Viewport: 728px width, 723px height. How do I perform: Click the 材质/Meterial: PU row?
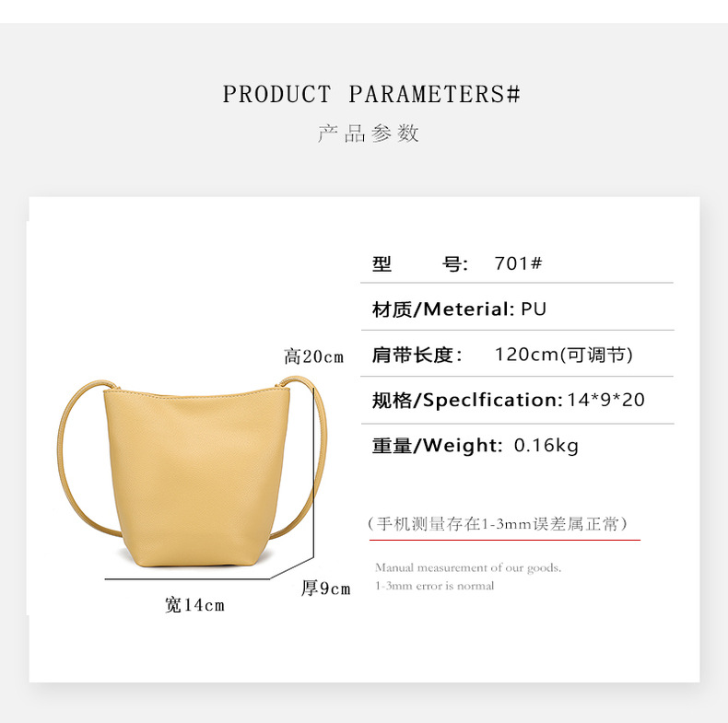[517, 309]
